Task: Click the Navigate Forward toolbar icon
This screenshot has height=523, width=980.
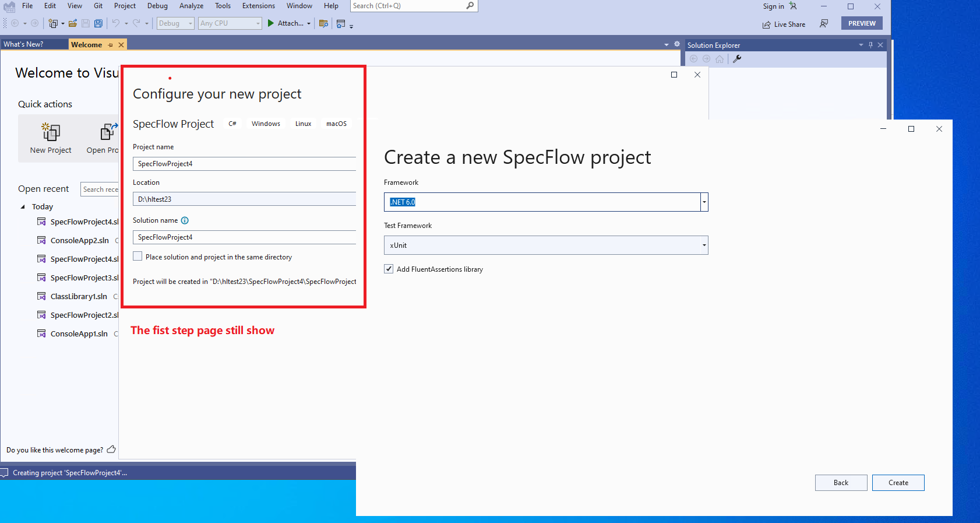Action: click(35, 23)
